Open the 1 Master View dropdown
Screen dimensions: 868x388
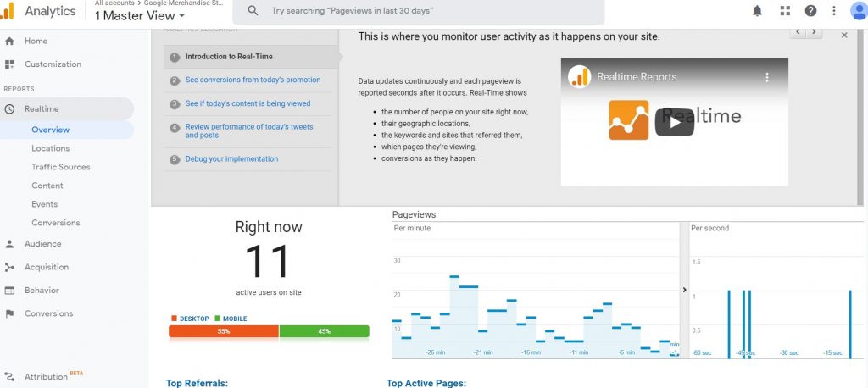tap(140, 16)
